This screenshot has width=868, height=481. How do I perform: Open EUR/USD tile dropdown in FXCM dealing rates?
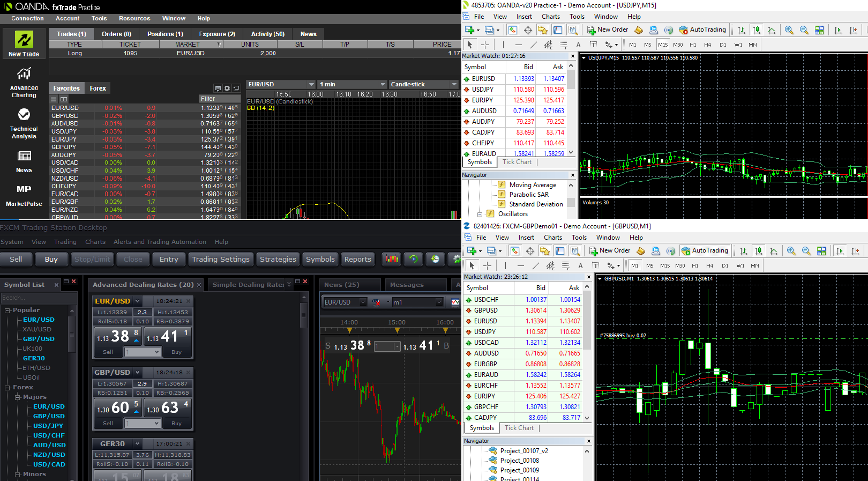coord(137,301)
